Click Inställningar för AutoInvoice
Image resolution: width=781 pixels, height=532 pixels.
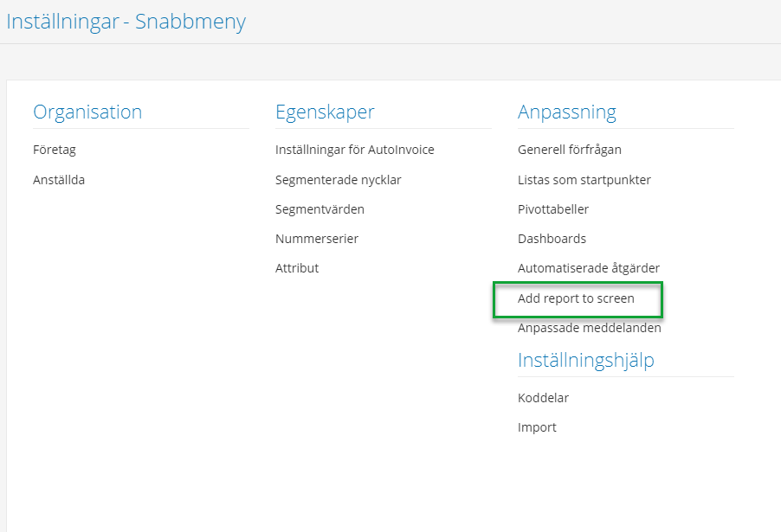(354, 150)
